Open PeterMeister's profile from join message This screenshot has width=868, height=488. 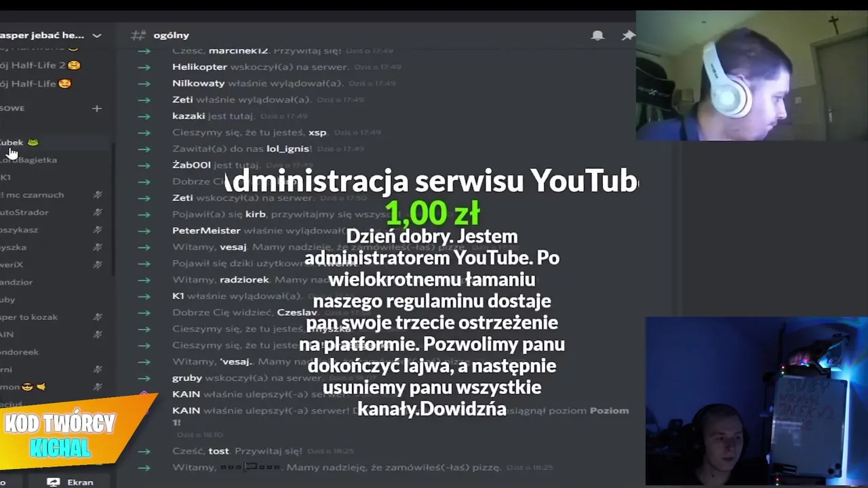(206, 230)
